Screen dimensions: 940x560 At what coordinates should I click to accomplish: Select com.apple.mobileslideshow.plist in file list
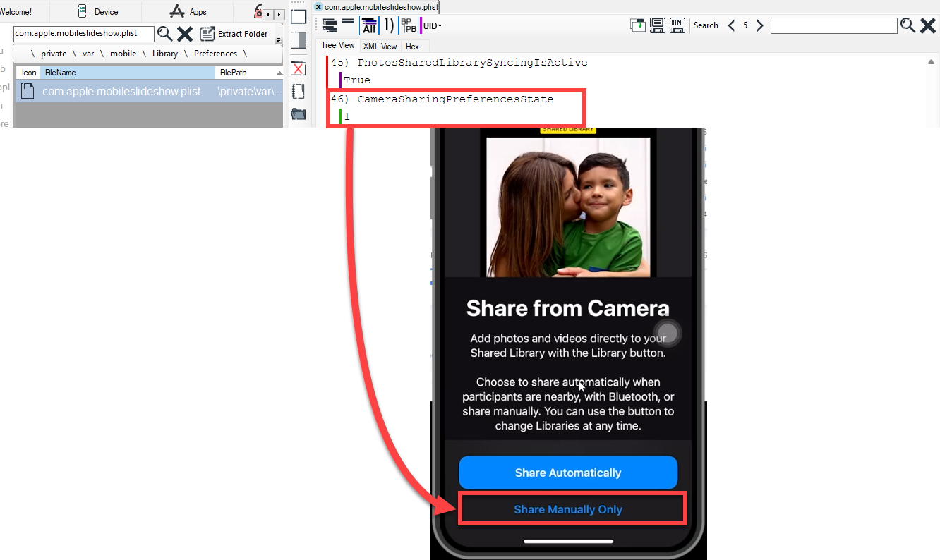point(121,92)
